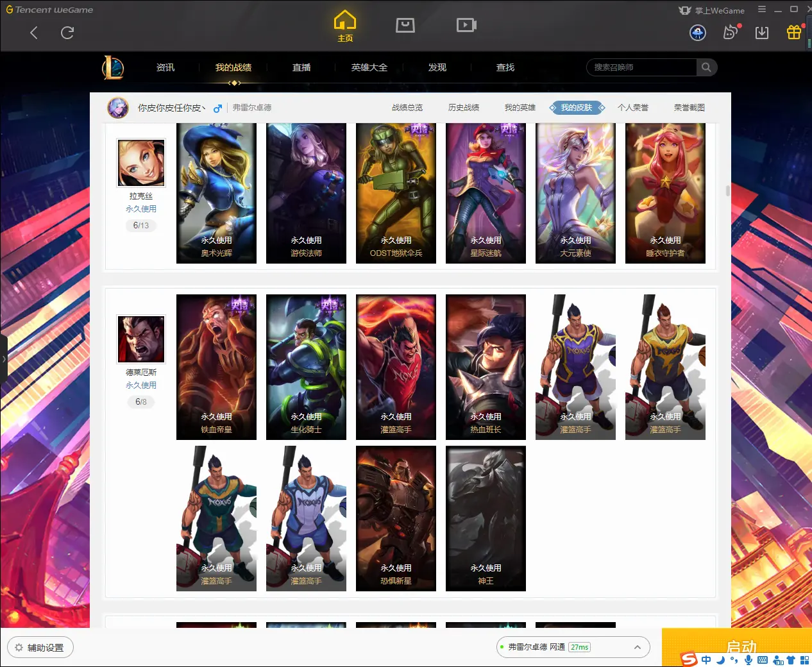This screenshot has width=812, height=667.
Task: Open the 历史战绩 sub-tab
Action: pos(464,108)
